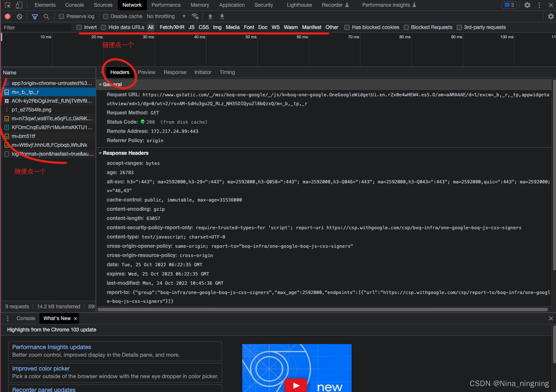Screen dimensions: 556x392
Task: Export HAR file download icon
Action: tap(222, 16)
